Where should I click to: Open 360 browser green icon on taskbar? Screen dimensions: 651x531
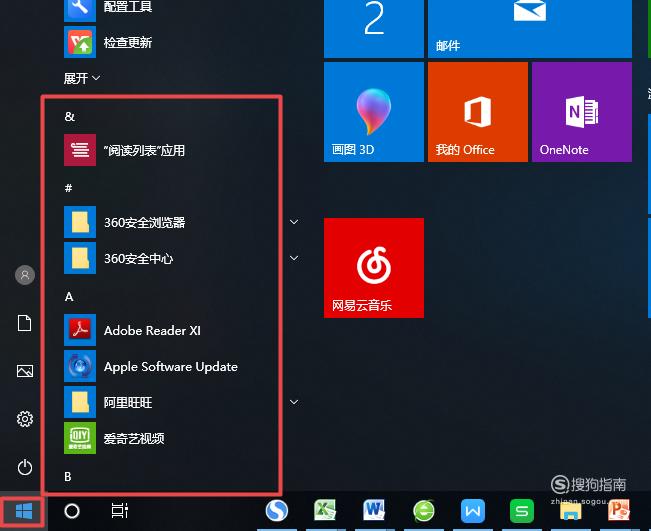pos(424,511)
